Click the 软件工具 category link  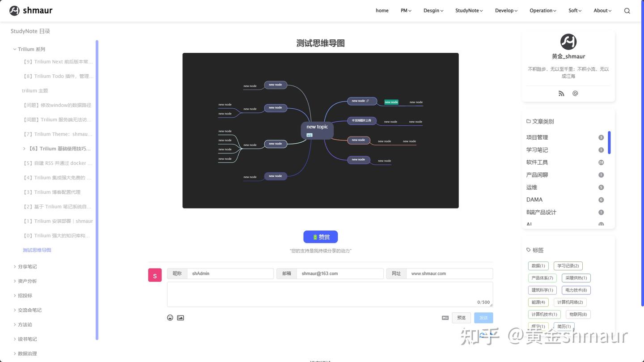tap(537, 162)
